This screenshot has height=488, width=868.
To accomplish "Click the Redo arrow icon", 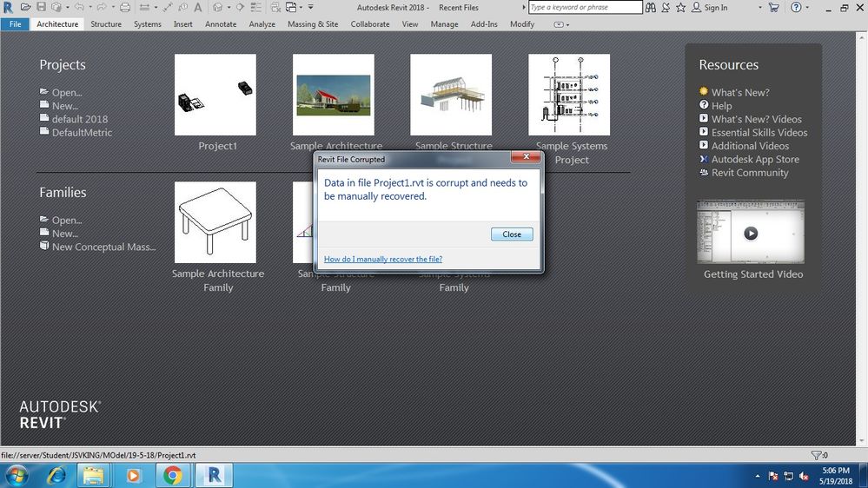I will click(102, 7).
